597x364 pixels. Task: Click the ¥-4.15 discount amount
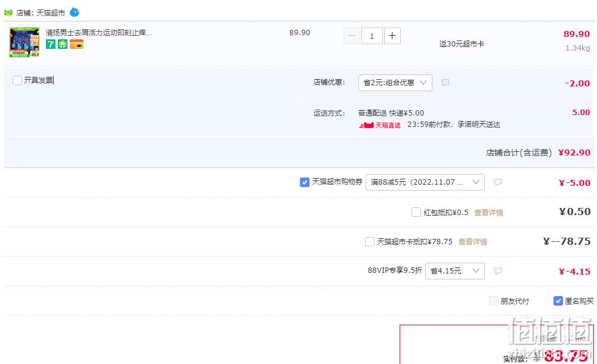[x=574, y=272]
